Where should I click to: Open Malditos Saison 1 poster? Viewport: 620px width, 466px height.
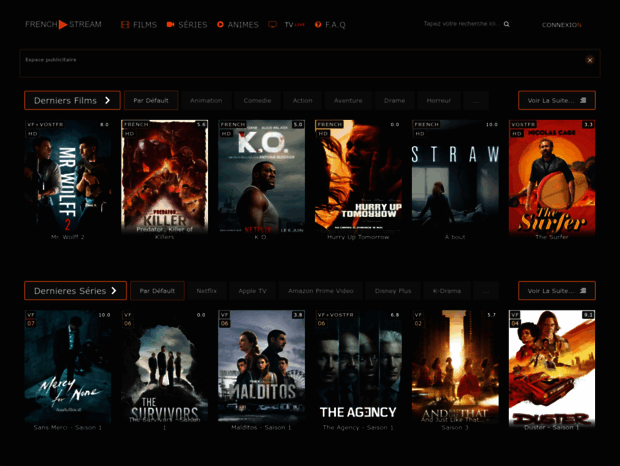tap(261, 367)
